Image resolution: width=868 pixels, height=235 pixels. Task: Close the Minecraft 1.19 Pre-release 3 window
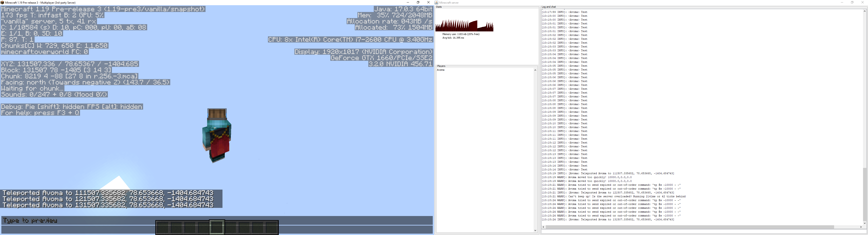click(x=429, y=2)
